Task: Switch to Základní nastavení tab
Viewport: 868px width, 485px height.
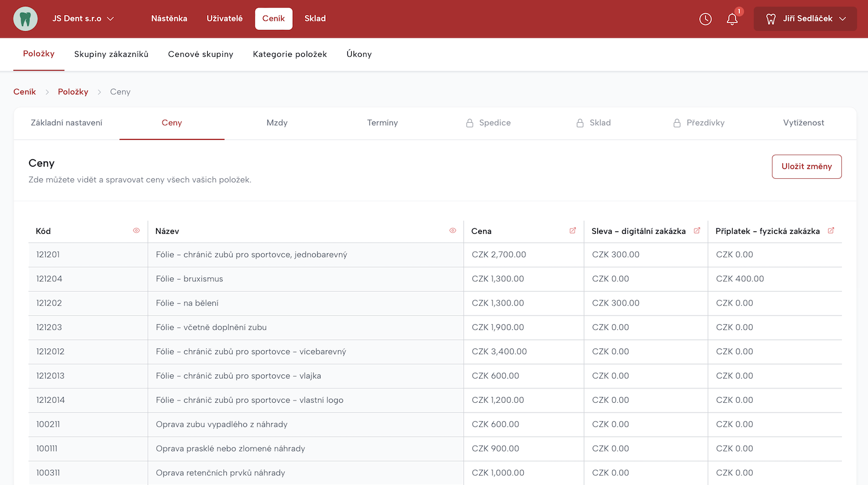Action: pyautogui.click(x=67, y=123)
